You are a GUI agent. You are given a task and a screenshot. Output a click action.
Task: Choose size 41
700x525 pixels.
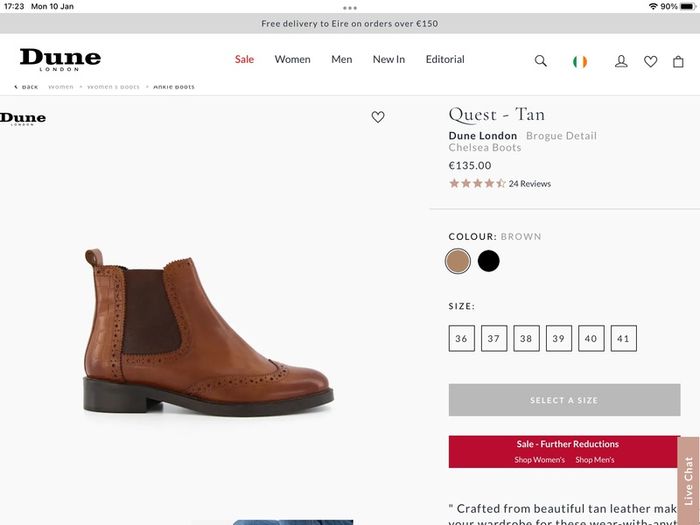point(623,338)
